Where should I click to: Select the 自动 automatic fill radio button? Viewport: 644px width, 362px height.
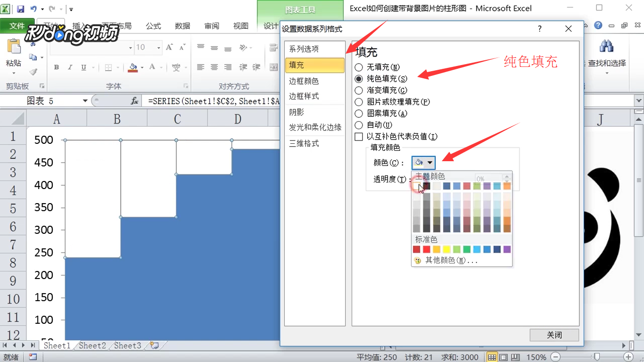[x=359, y=125]
